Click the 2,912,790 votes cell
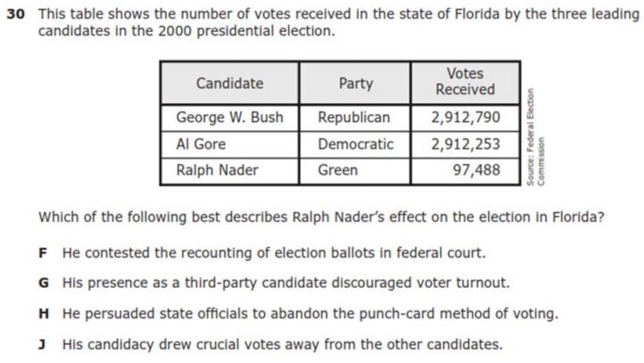Viewport: 644px width, 363px height. coord(466,118)
